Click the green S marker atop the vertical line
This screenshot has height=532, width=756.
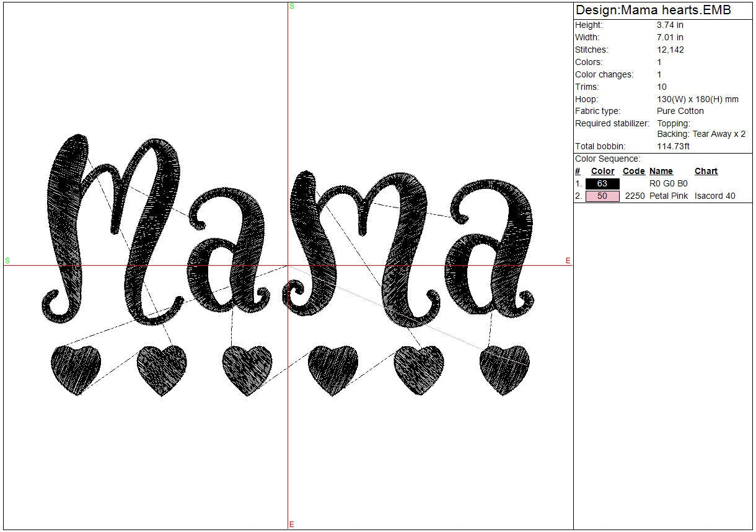pyautogui.click(x=291, y=6)
